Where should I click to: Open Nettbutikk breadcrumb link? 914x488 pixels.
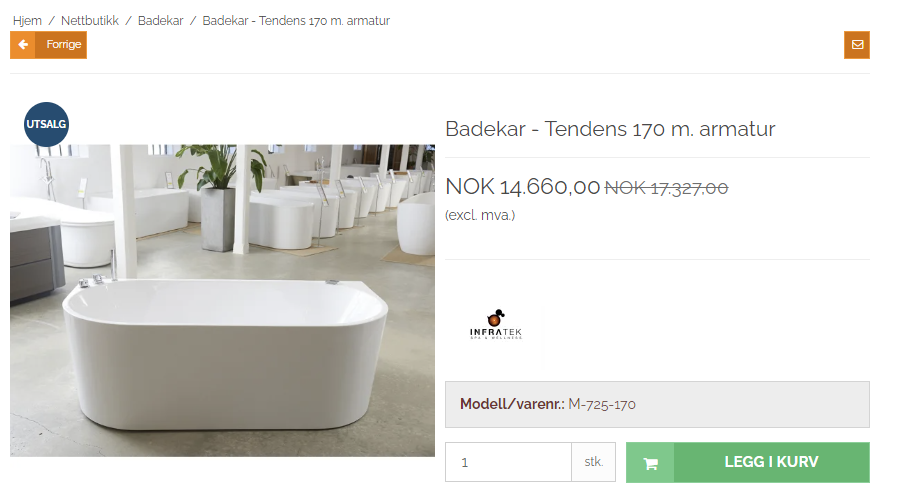point(90,20)
